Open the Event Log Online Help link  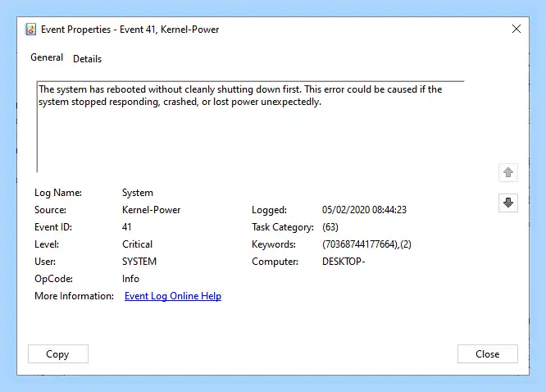[x=173, y=296]
